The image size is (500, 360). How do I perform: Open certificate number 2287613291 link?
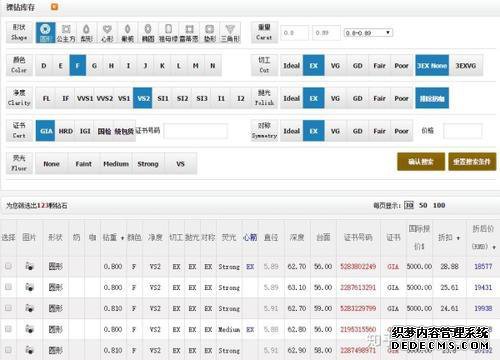pyautogui.click(x=358, y=287)
